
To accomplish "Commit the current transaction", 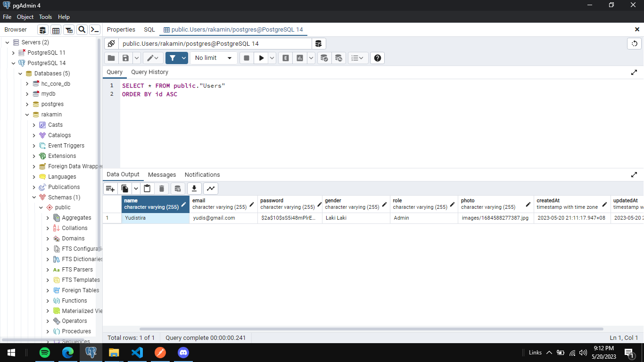I will pos(324,58).
